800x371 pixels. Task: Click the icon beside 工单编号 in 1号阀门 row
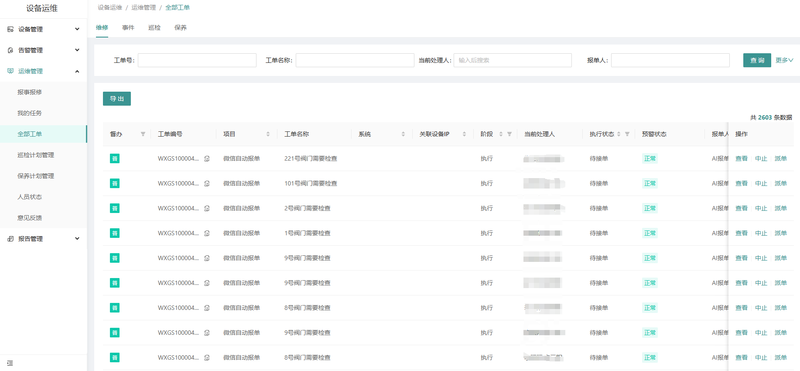click(x=207, y=233)
